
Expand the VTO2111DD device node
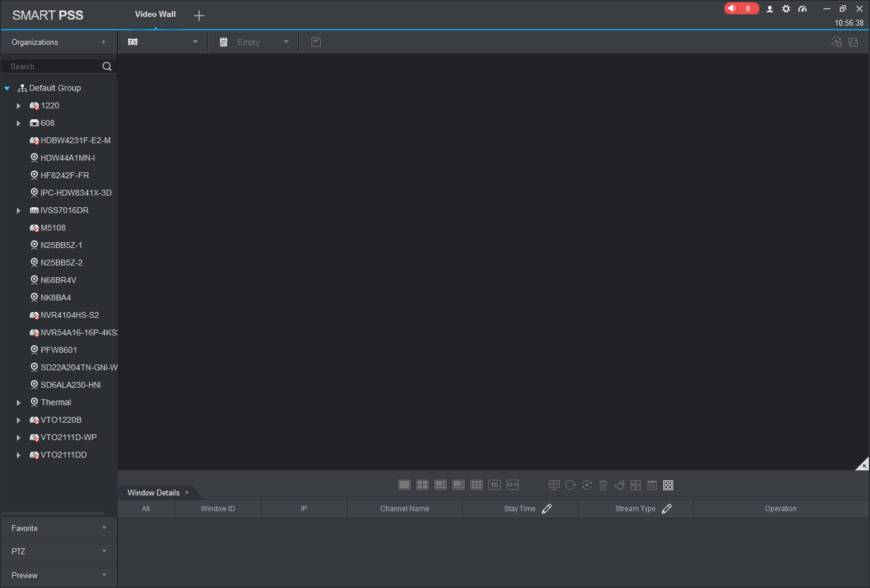[x=19, y=455]
